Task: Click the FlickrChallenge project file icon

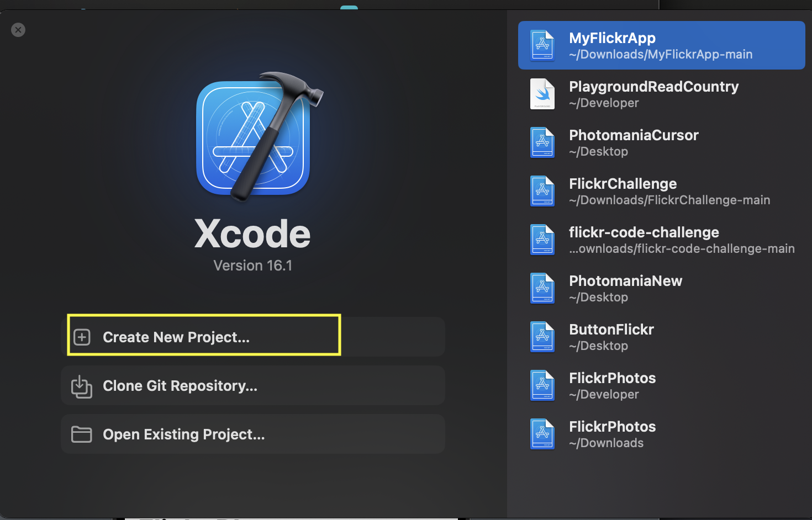Action: pyautogui.click(x=542, y=191)
